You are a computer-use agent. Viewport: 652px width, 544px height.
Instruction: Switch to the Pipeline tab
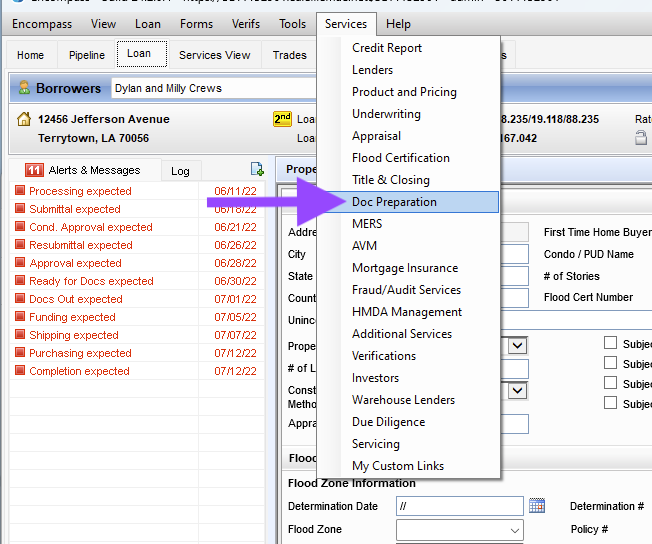[x=86, y=55]
